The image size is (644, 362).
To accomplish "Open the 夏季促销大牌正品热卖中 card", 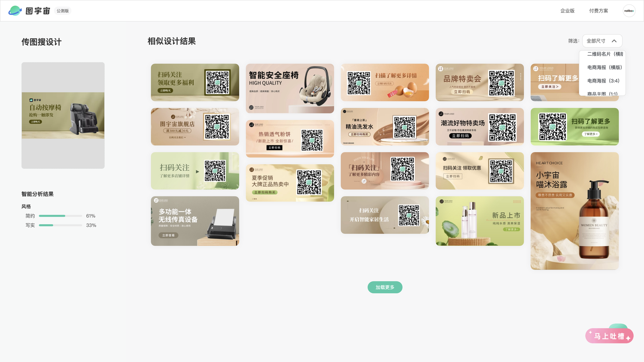I will 290,183.
